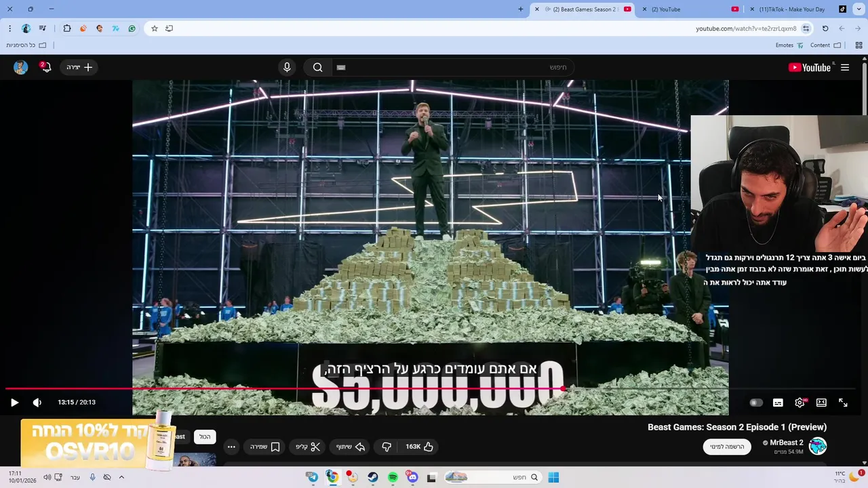
Task: Open the tab groups grid icon
Action: [x=859, y=45]
